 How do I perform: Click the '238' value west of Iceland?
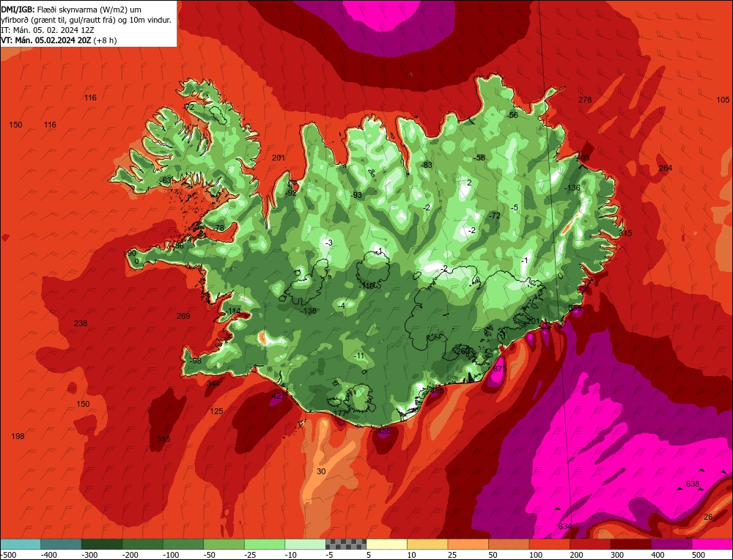81,323
